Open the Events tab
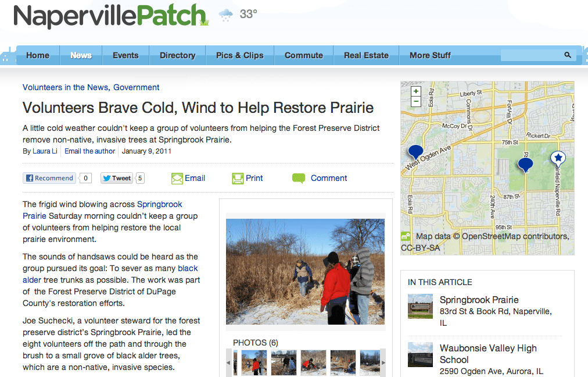This screenshot has width=588, height=377. click(x=126, y=55)
